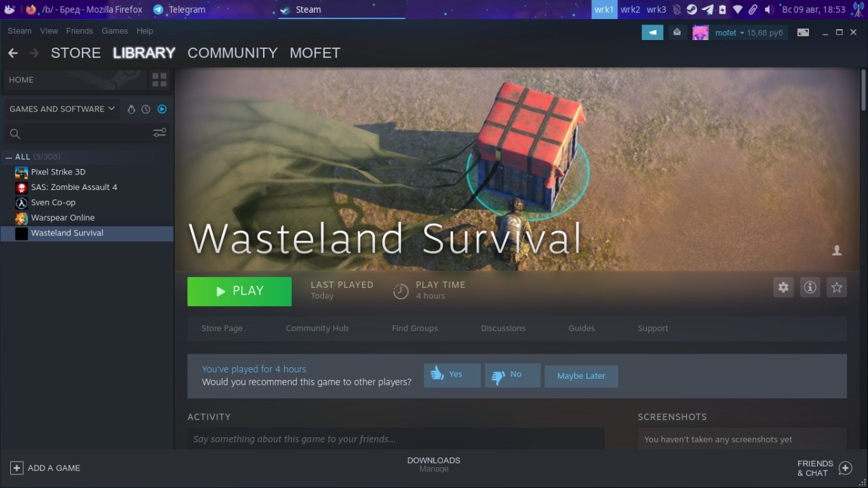
Task: Click the vertical page scrollbar
Action: tap(863, 88)
